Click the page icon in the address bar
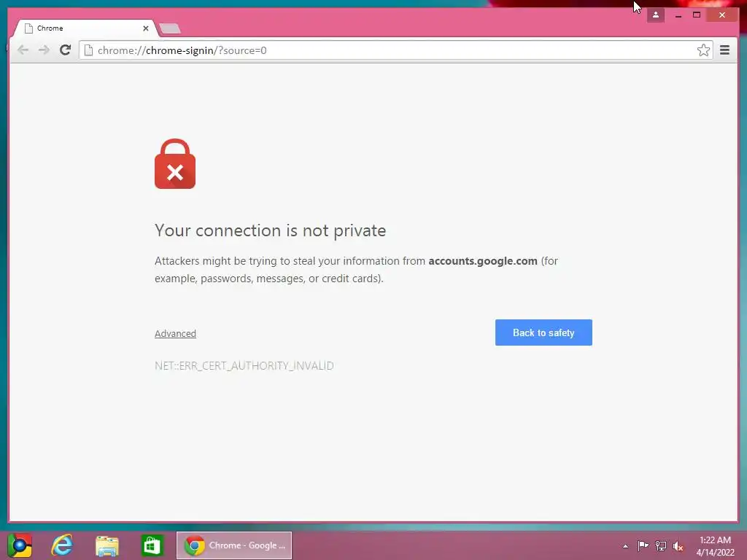This screenshot has height=560, width=747. (x=88, y=50)
